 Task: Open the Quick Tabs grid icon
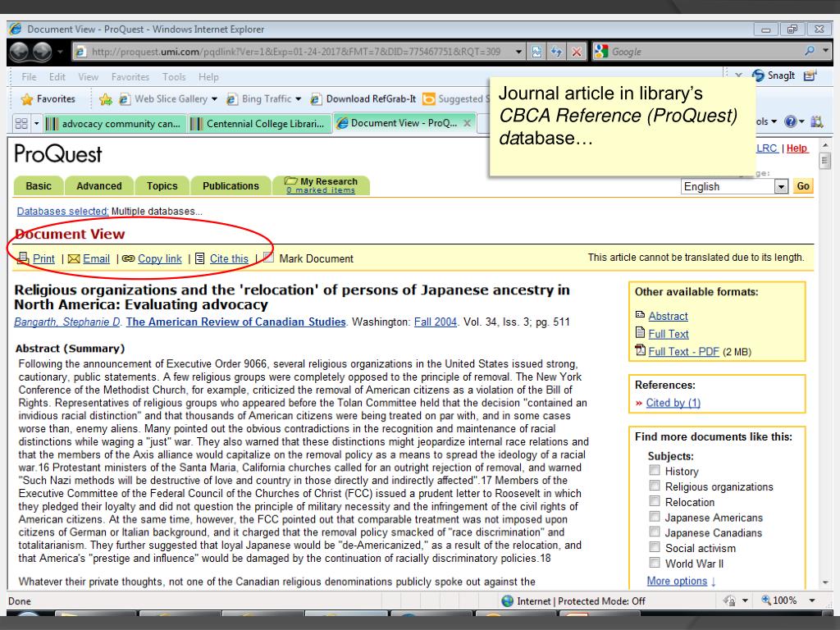(x=21, y=124)
